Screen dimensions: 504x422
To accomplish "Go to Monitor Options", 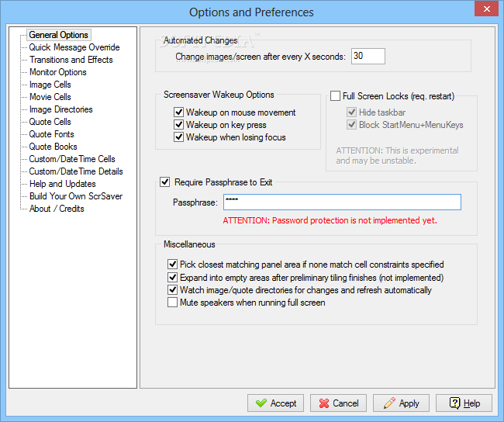I will point(58,72).
